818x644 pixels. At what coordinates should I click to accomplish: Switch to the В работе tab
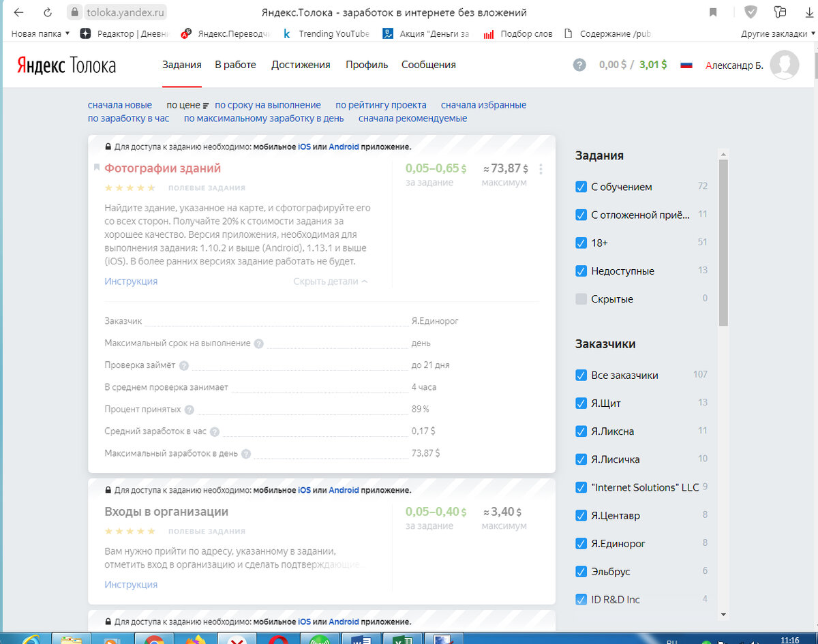tap(236, 65)
